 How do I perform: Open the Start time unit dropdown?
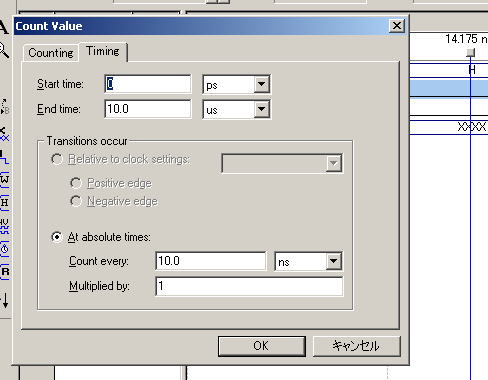tap(262, 84)
